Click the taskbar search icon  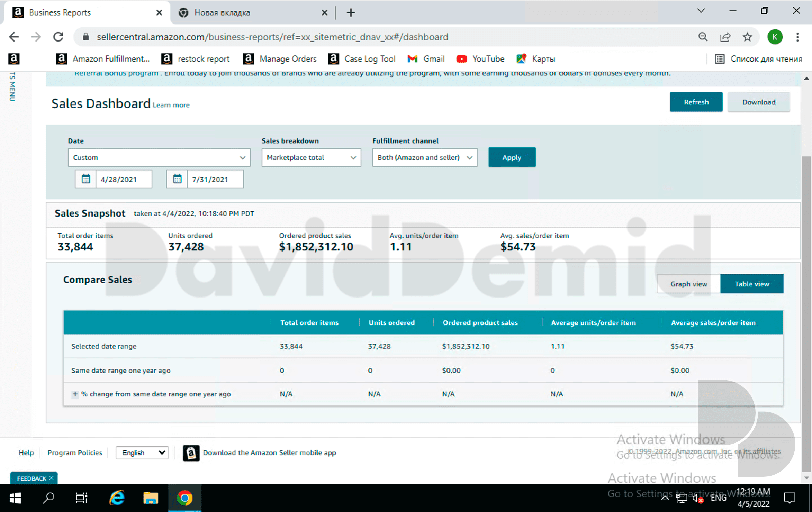48,498
